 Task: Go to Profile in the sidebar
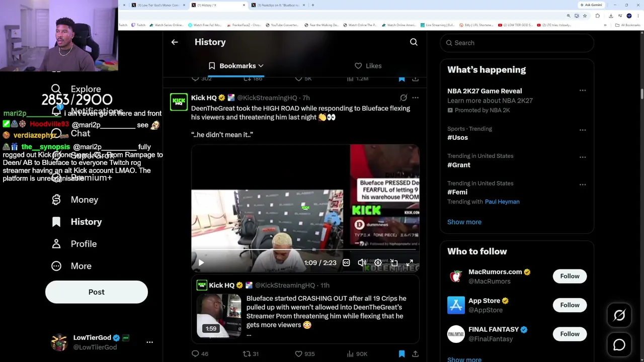tap(74, 244)
